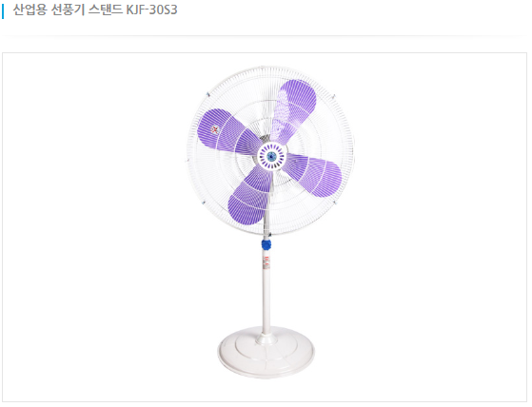Click the product title 산업용 선풍기 스탠드
This screenshot has height=407, width=532.
click(68, 10)
